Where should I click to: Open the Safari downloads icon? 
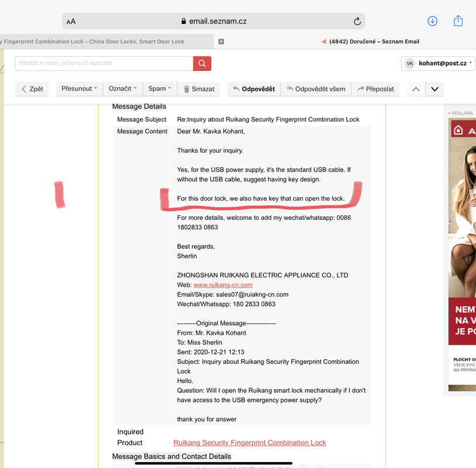point(432,21)
